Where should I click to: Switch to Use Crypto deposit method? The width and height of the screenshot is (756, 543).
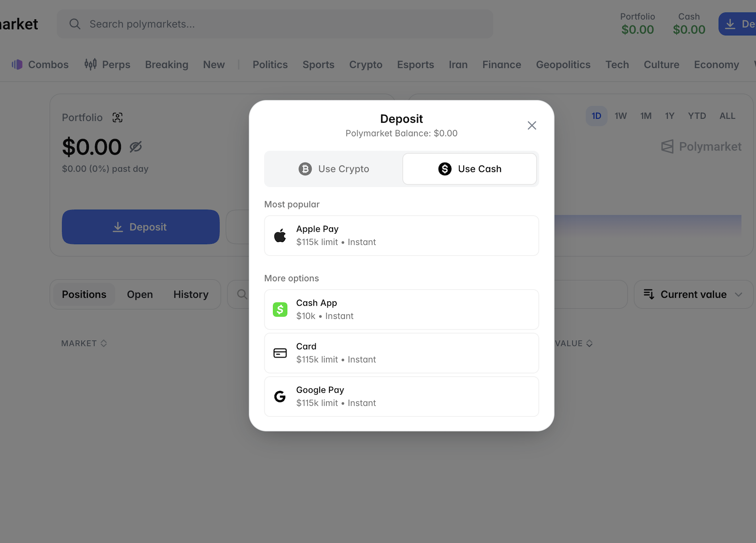(x=334, y=169)
